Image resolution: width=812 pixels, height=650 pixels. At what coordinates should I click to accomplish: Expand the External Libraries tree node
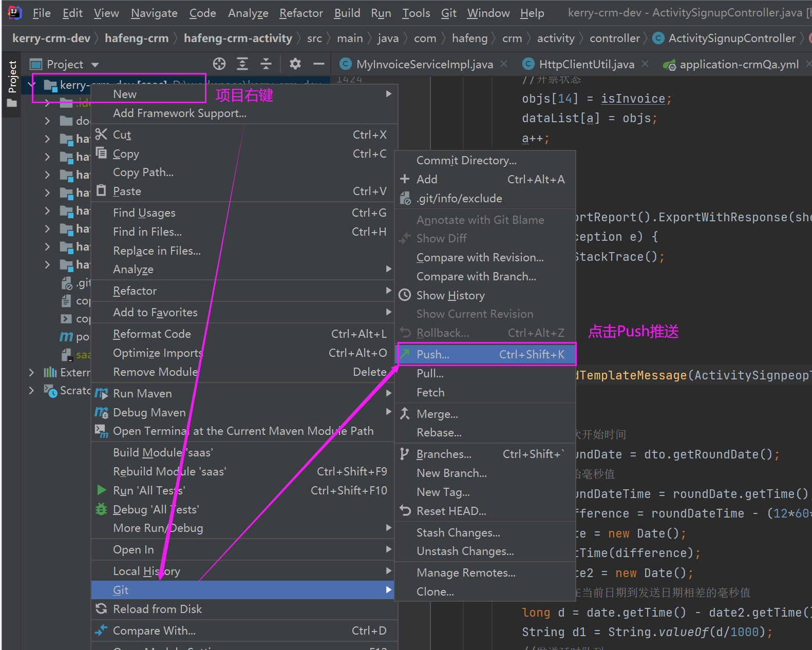(32, 372)
